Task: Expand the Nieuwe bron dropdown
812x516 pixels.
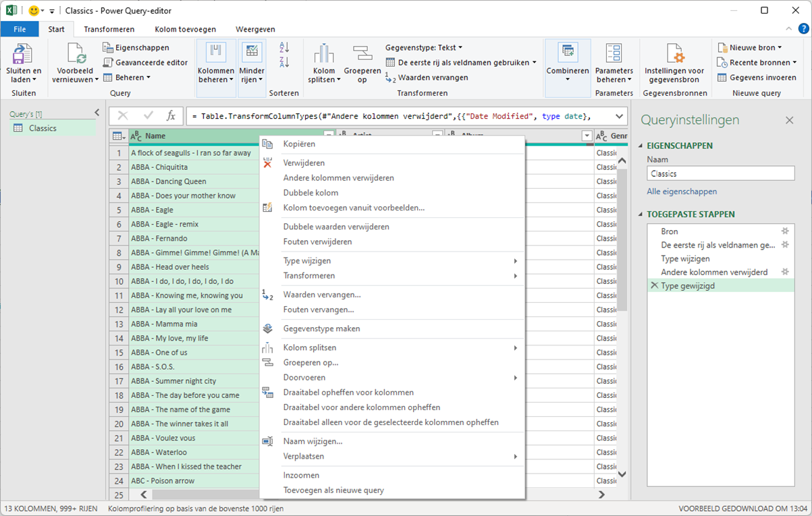Action: coord(749,48)
